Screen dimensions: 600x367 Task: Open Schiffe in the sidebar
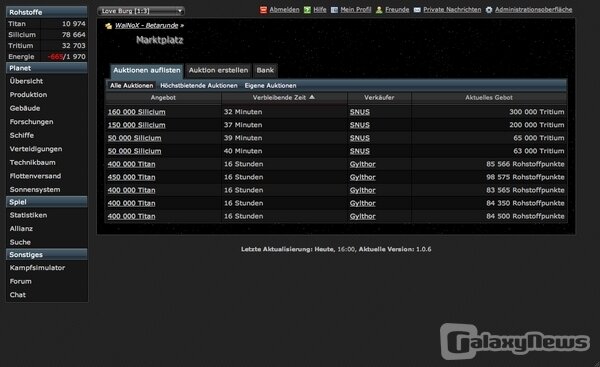click(22, 135)
